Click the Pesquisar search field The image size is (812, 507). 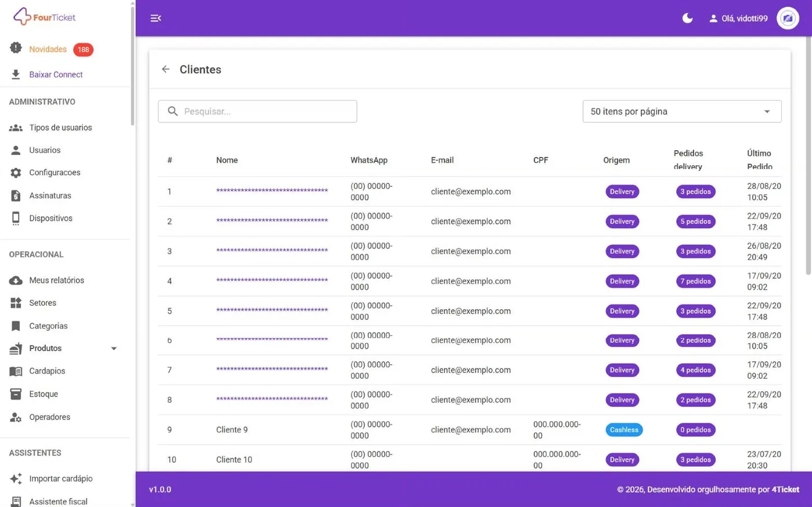258,111
